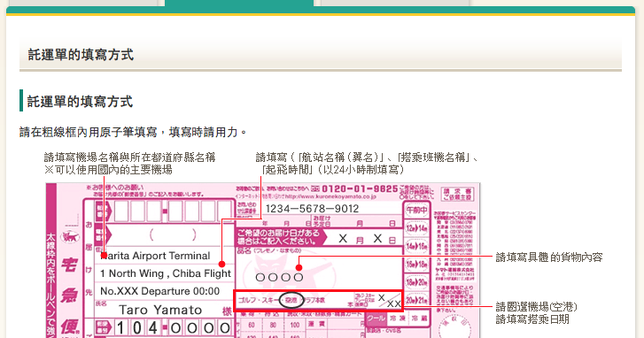Click the Taro Yamato name field

pos(160,310)
